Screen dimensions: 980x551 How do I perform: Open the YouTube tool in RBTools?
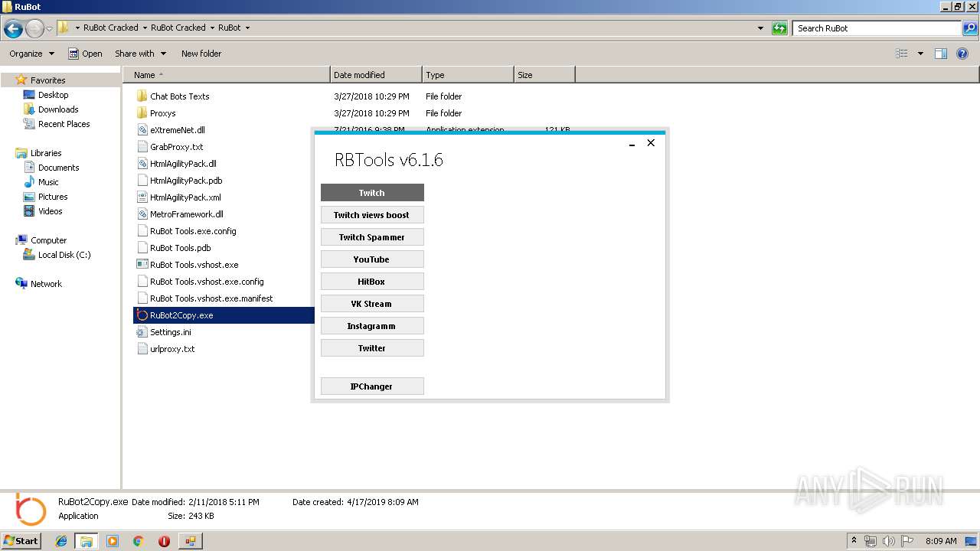click(x=372, y=259)
